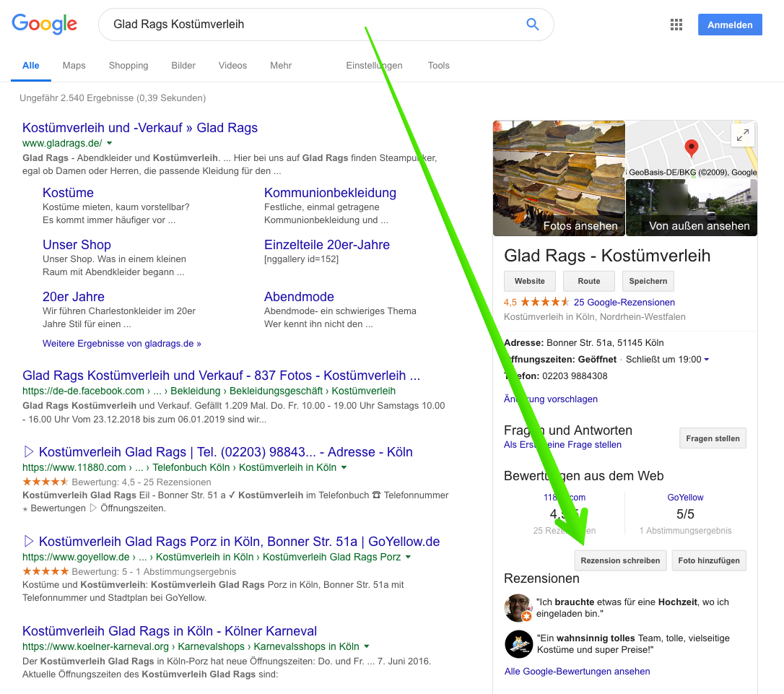
Task: Open dropdown arrow next to www.gladrags.de
Action: coord(110,144)
